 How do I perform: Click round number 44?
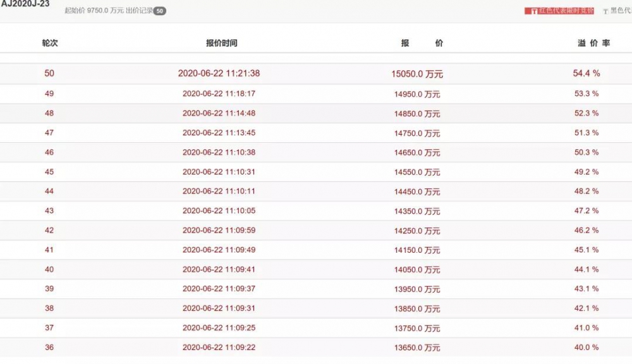pos(49,191)
